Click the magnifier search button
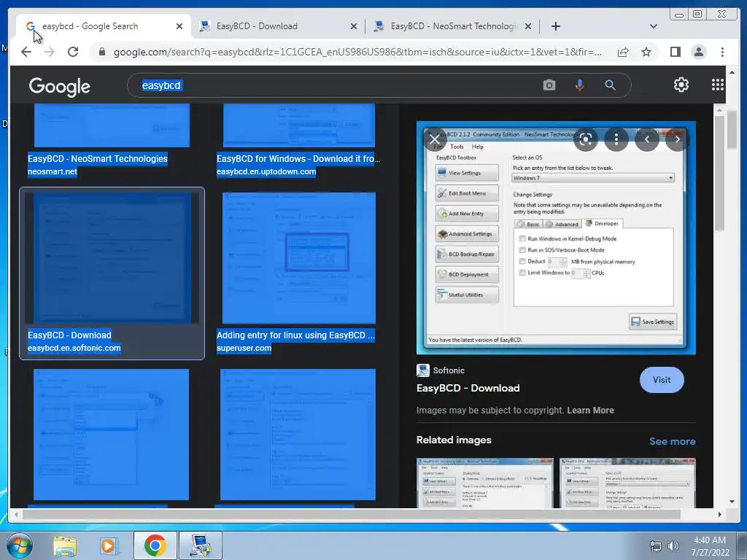This screenshot has height=560, width=747. click(610, 85)
